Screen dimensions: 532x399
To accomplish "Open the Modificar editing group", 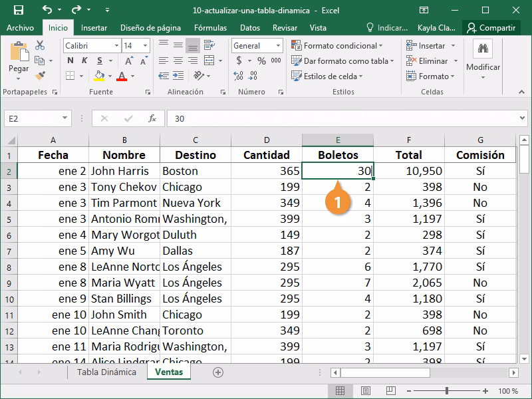I will pos(483,61).
